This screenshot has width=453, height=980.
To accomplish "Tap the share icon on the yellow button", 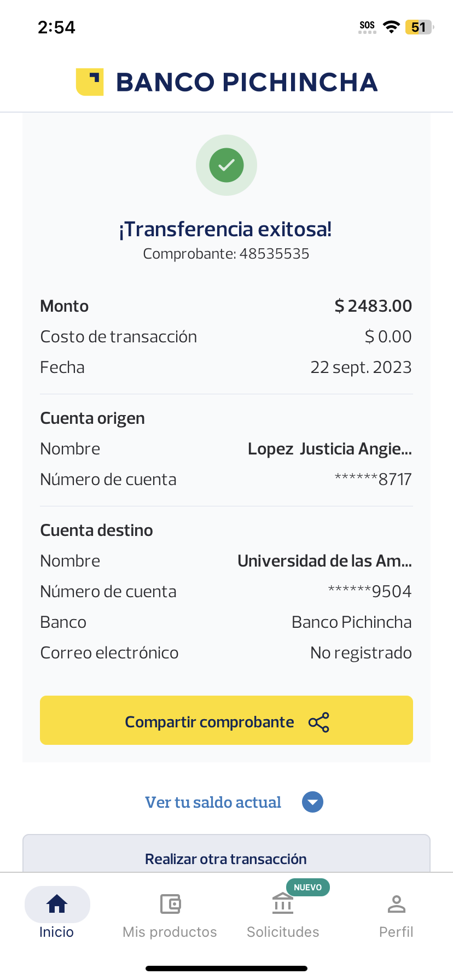I will [319, 722].
